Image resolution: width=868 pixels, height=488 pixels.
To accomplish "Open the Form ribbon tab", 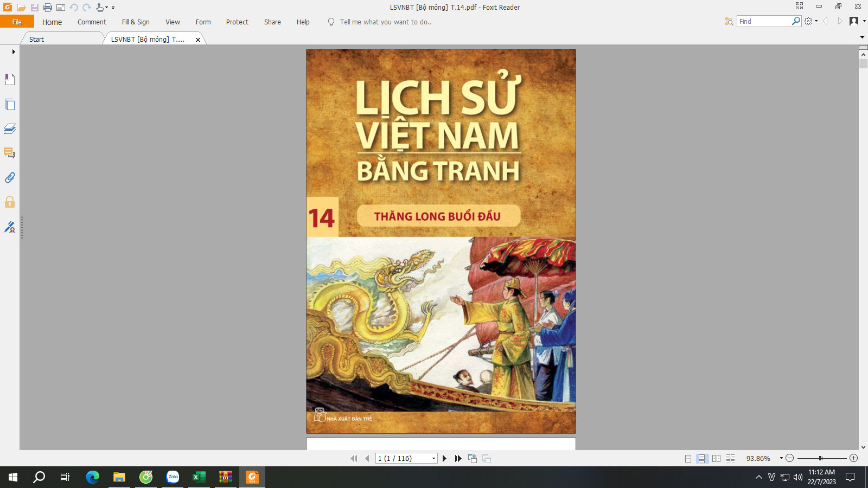I will (x=203, y=22).
